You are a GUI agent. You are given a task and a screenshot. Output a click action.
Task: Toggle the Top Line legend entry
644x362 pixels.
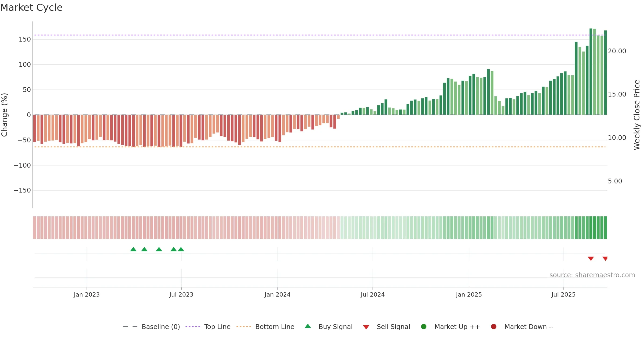coord(208,327)
